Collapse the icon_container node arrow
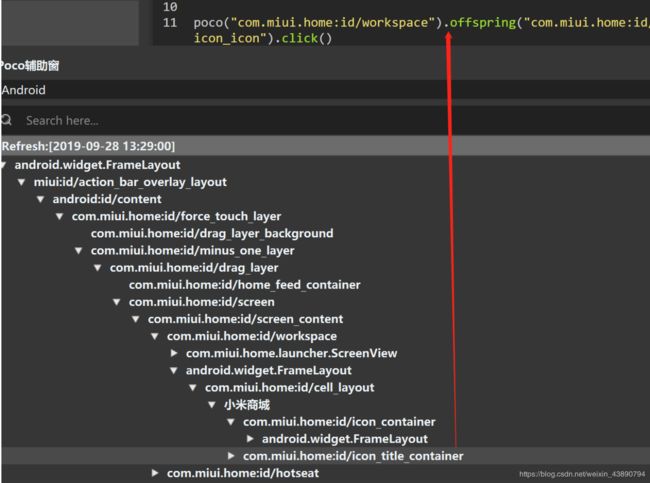650x483 pixels. (x=231, y=422)
